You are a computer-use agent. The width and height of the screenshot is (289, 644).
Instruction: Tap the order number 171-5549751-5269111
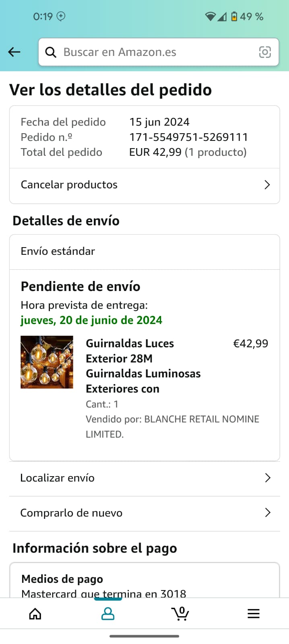coord(188,137)
